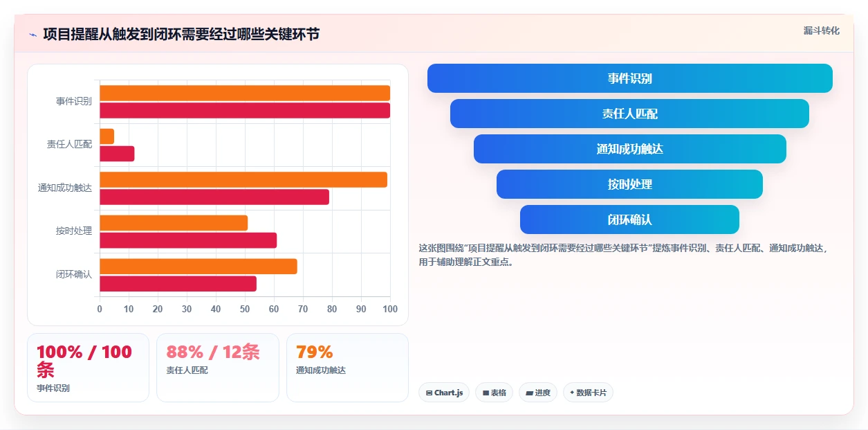Screen dimensions: 868x430
Task: Click the 按时处理 y-axis label
Action: (74, 231)
